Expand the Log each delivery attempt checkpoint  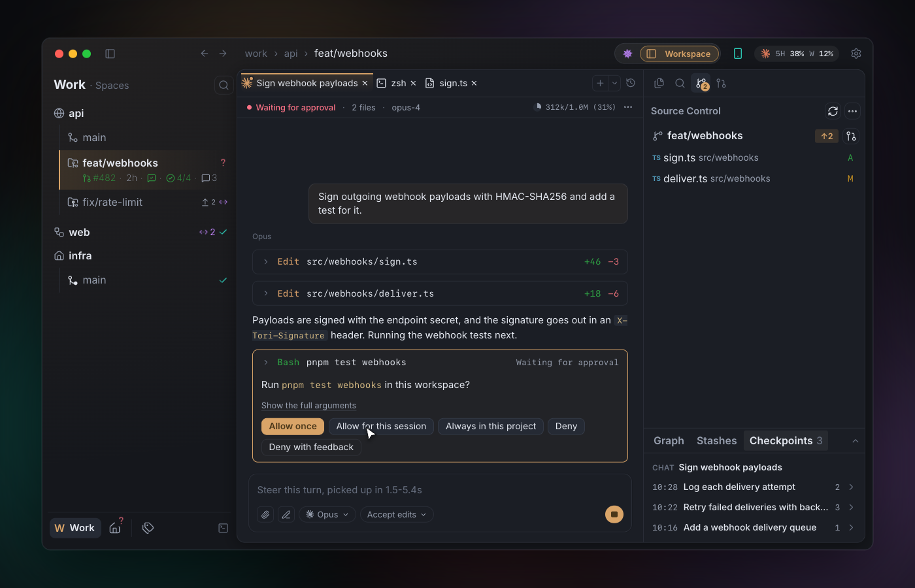coord(754,487)
